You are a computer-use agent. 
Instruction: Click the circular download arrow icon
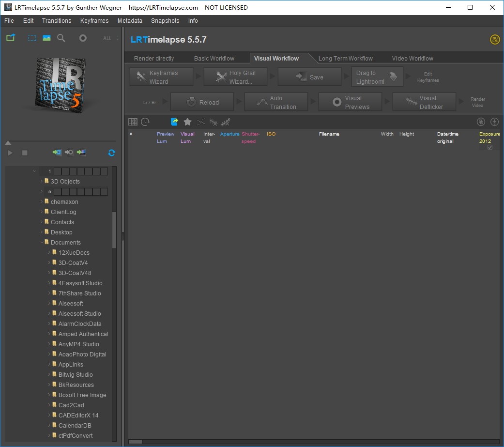click(494, 122)
